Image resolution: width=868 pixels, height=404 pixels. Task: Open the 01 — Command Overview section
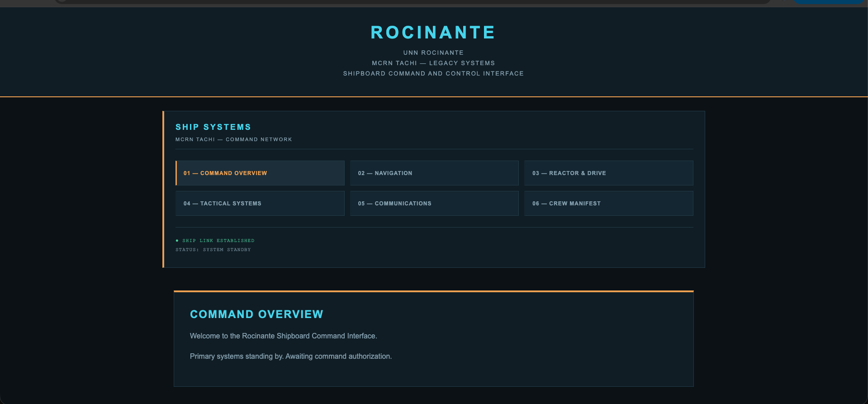[260, 173]
